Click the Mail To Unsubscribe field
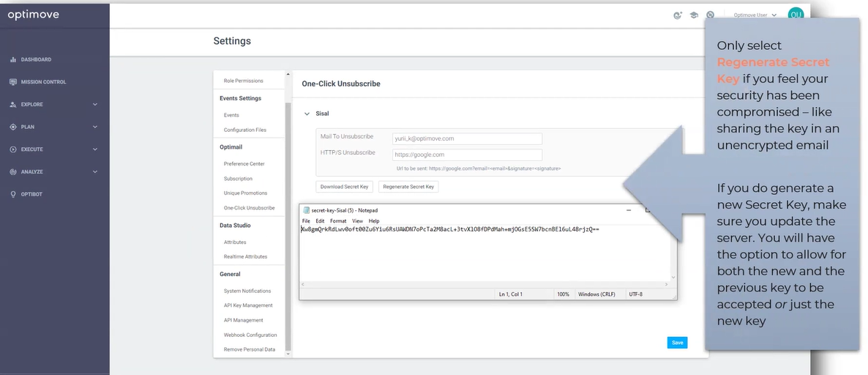The height and width of the screenshot is (375, 868). pos(467,139)
